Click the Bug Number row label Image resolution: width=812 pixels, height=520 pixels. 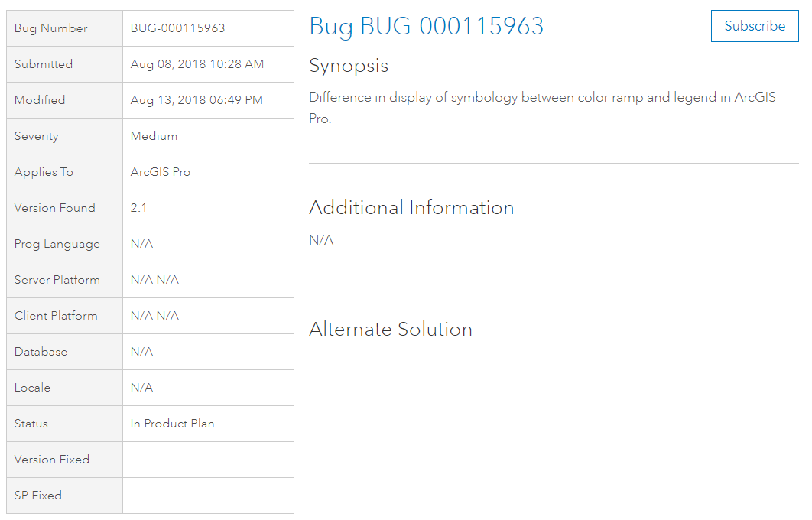tap(50, 28)
